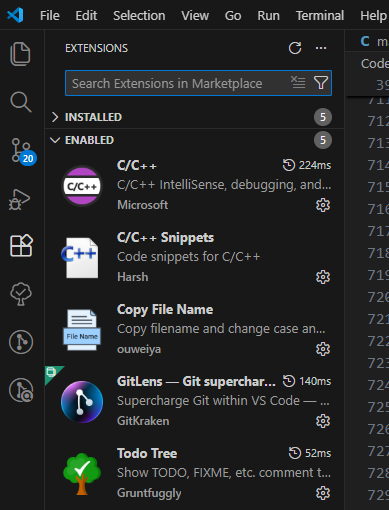Image resolution: width=389 pixels, height=510 pixels.
Task: Clear extensions search results
Action: pos(298,82)
